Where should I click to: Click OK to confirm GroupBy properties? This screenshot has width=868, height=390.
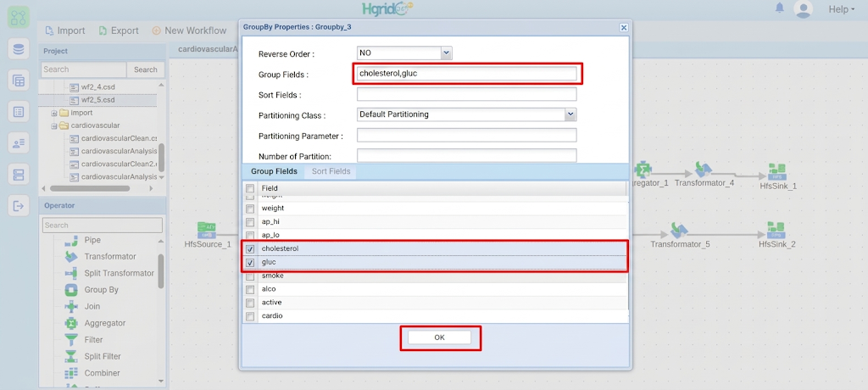coord(440,337)
